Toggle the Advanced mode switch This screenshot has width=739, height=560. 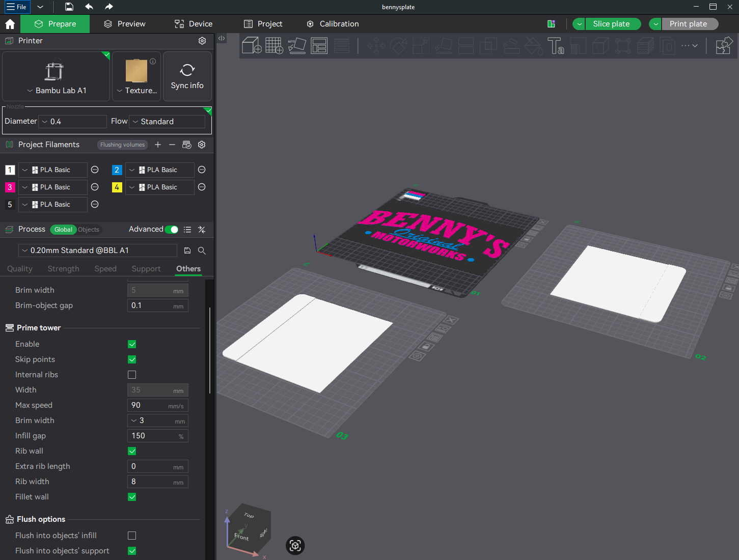172,230
